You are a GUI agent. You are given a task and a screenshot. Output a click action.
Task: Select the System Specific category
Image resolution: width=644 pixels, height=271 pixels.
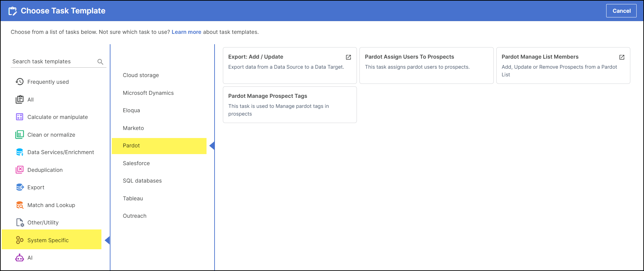(52, 240)
